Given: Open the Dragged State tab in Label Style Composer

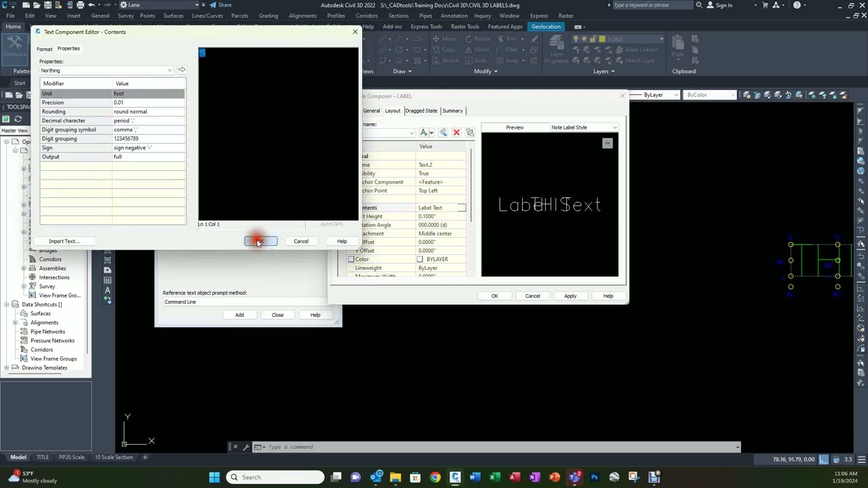Looking at the screenshot, I should point(421,110).
